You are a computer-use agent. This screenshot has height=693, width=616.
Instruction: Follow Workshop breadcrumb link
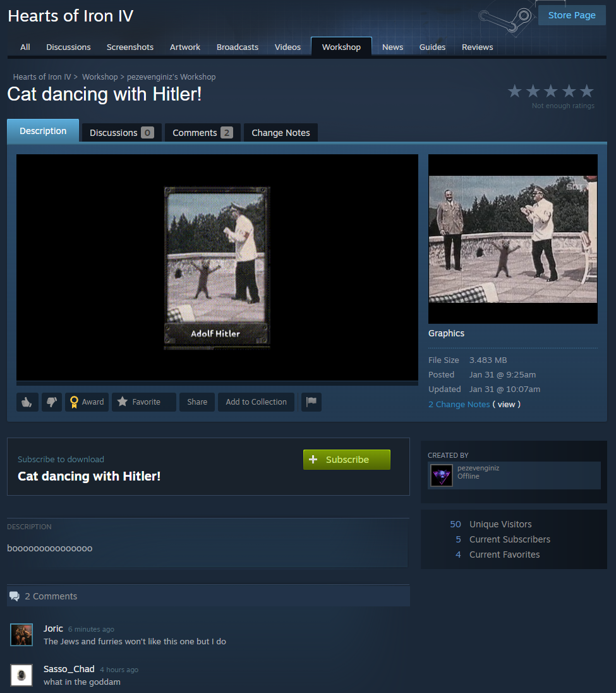(x=100, y=77)
